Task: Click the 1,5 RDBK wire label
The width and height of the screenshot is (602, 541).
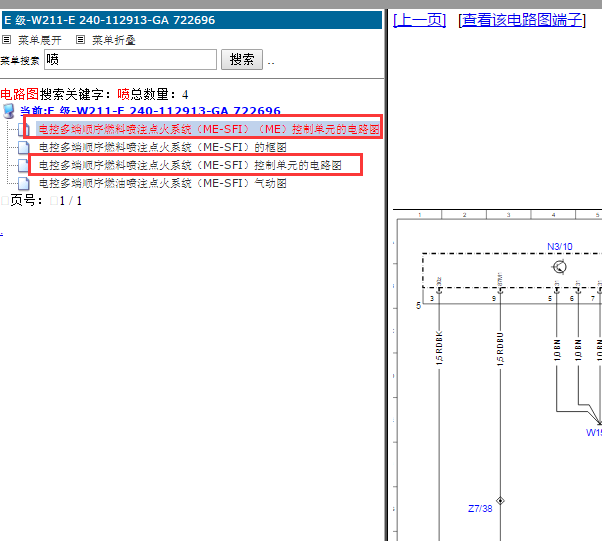Action: (439, 348)
